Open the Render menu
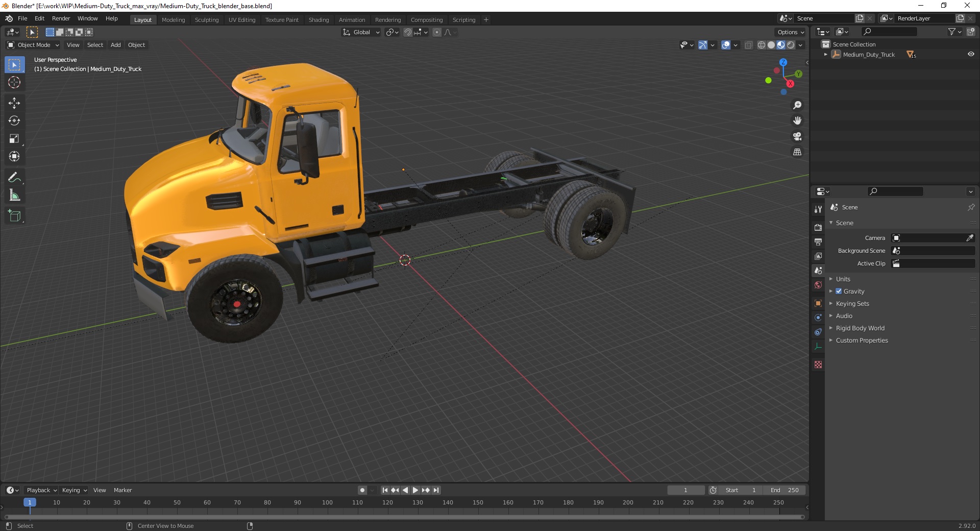The width and height of the screenshot is (980, 531). (x=61, y=18)
